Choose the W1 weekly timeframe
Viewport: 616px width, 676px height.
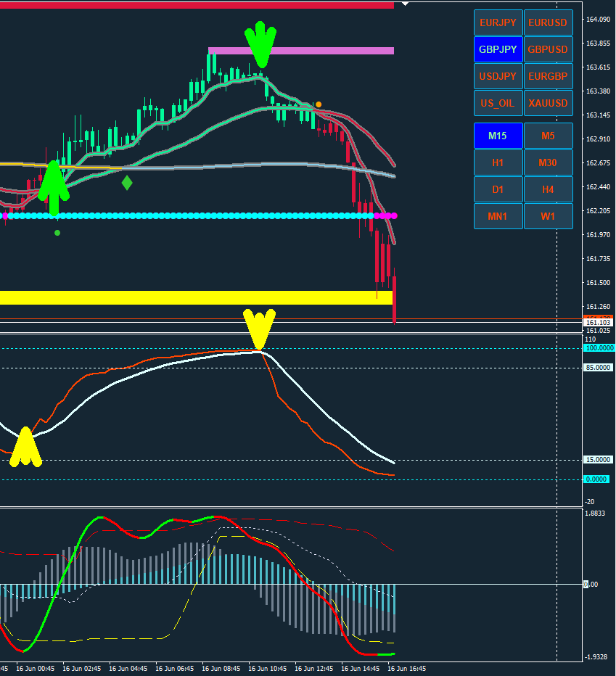coord(549,216)
